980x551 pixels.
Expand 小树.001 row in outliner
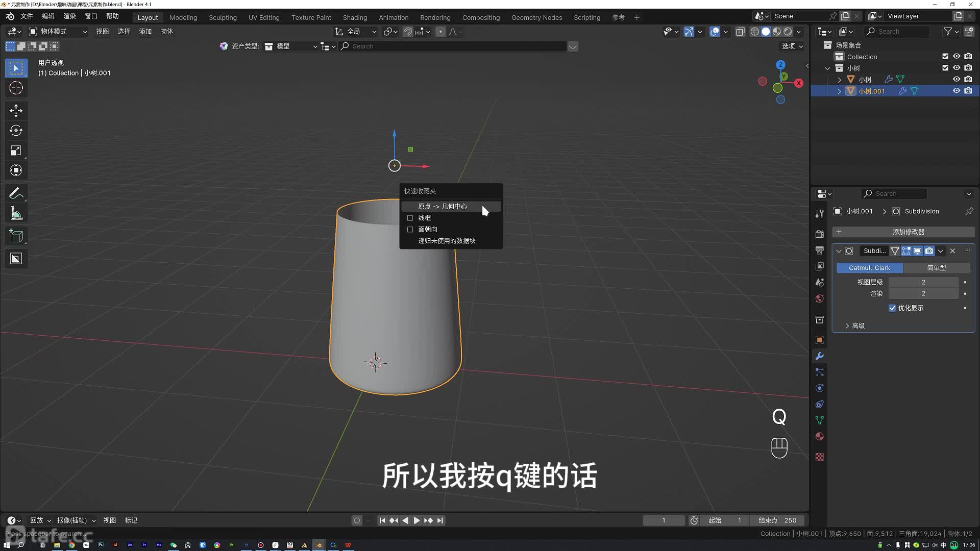click(x=839, y=91)
